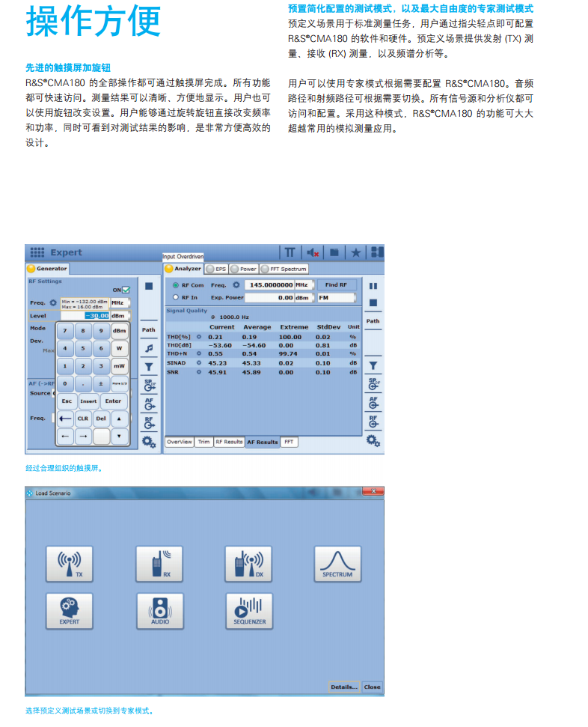Click the generator filter funnel icon
Viewport: 588px width, 727px height.
click(x=149, y=367)
